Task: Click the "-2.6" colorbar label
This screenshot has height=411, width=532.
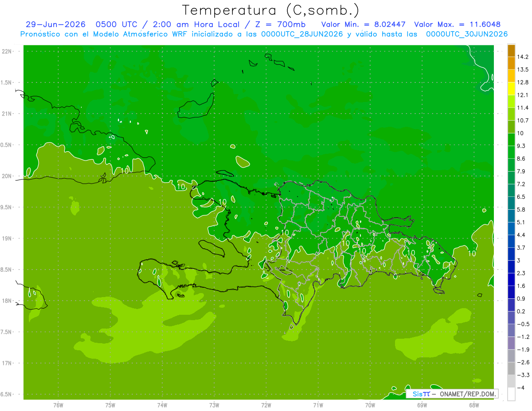Action: (x=523, y=362)
